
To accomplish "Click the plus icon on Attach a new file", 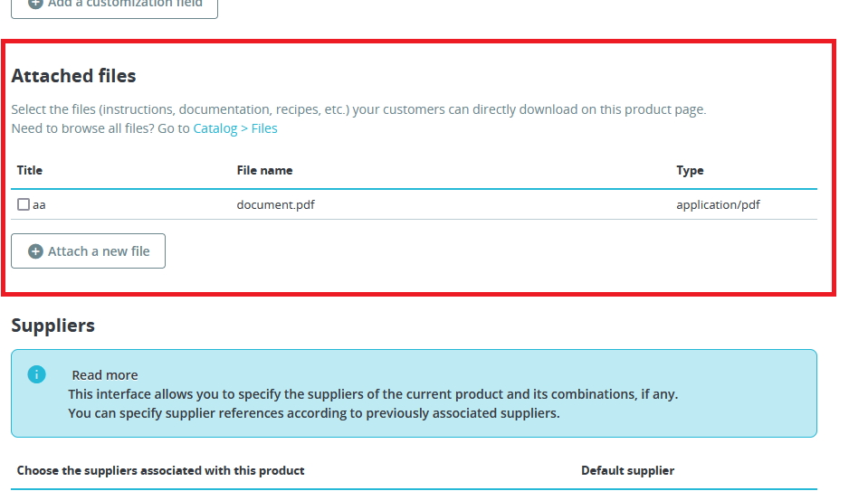I will tap(36, 251).
